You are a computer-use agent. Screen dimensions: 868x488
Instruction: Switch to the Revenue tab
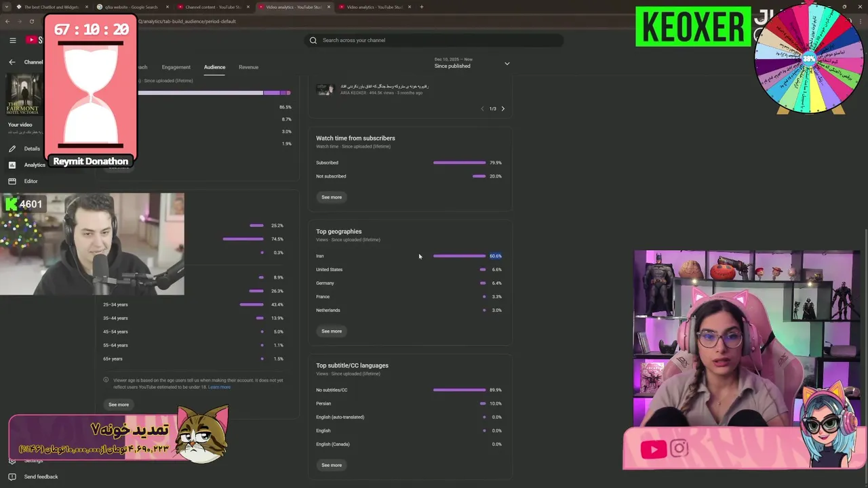click(248, 67)
